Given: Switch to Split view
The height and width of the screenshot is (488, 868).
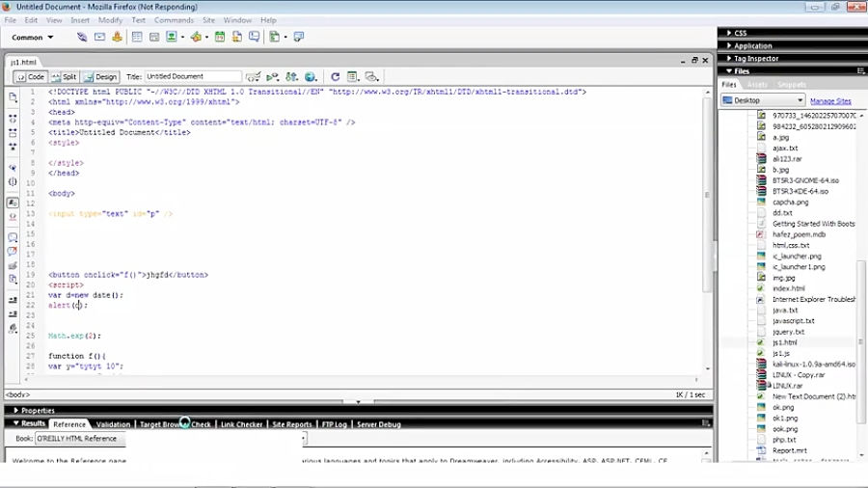Looking at the screenshot, I should point(65,77).
